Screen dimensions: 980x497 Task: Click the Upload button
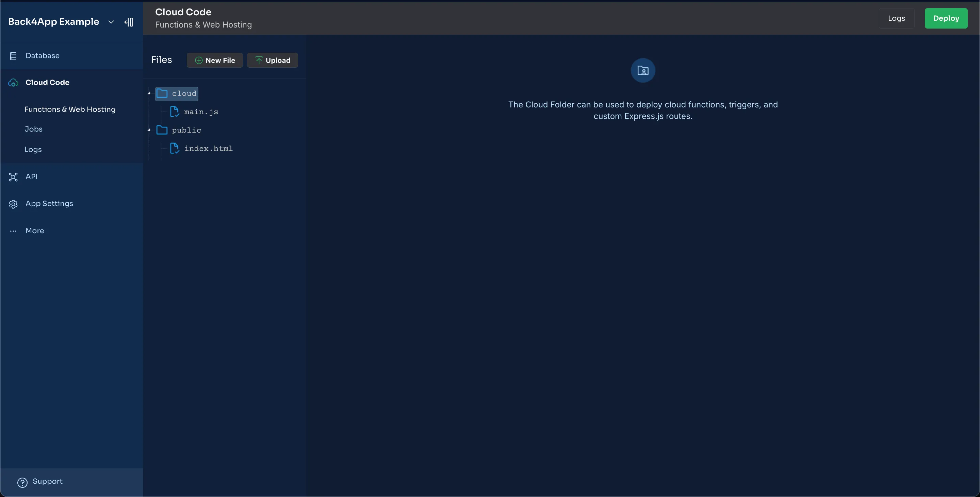[x=272, y=61]
